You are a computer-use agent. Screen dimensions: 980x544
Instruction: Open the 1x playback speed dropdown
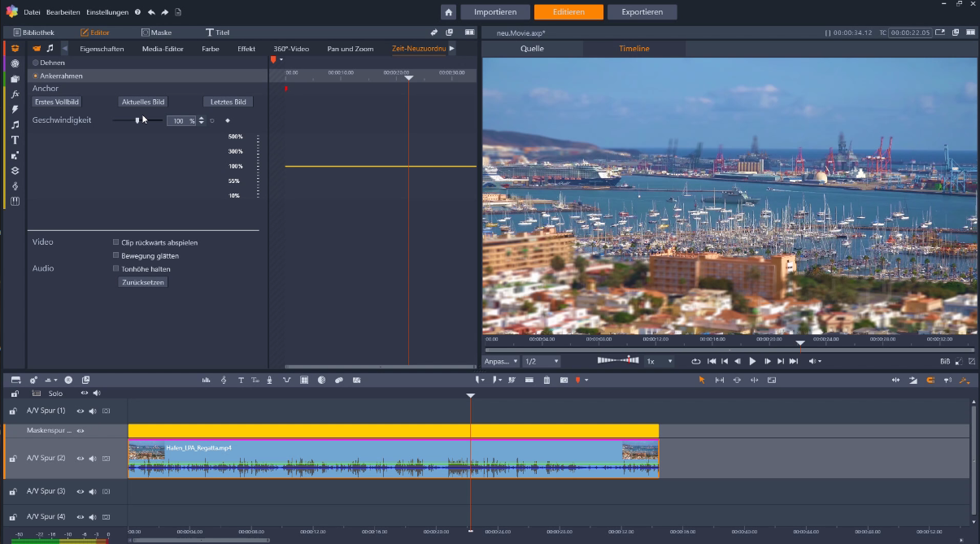[660, 361]
